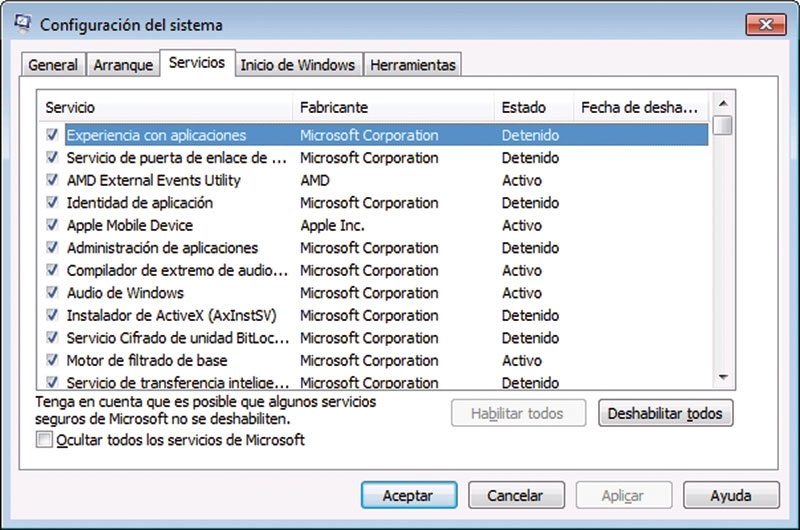Viewport: 800px width, 530px height.
Task: Uncheck Audio de Windows checkbox
Action: (52, 292)
